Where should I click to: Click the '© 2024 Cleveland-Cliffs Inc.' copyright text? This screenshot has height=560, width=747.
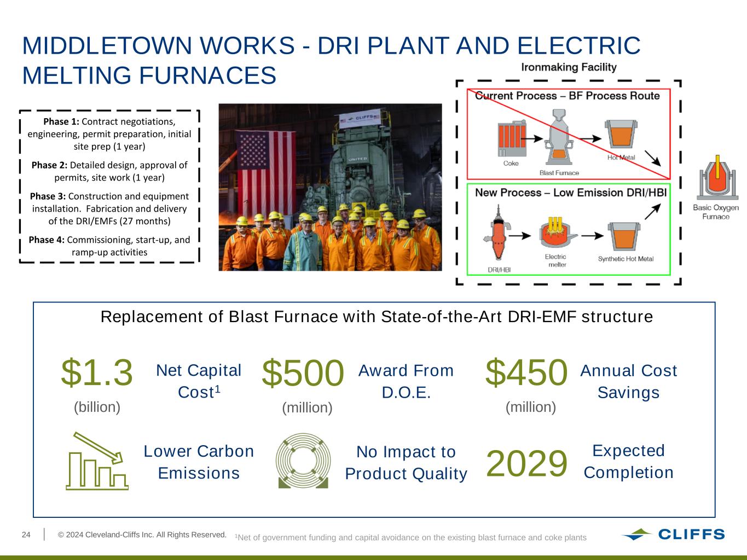[142, 534]
